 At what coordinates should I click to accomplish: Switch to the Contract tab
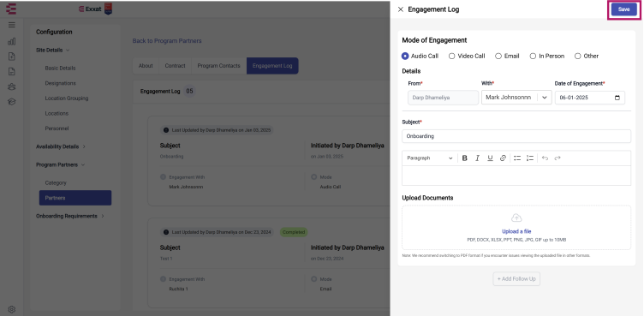point(175,66)
